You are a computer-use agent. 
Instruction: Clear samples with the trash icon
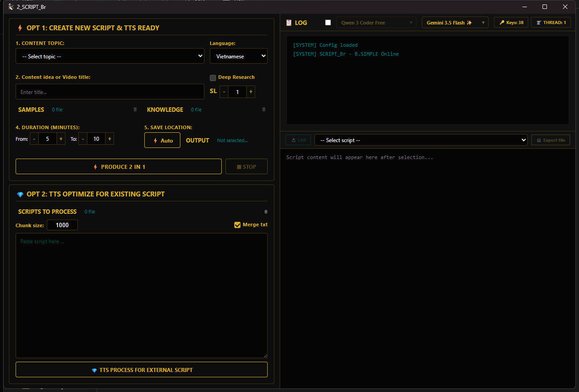pyautogui.click(x=135, y=110)
